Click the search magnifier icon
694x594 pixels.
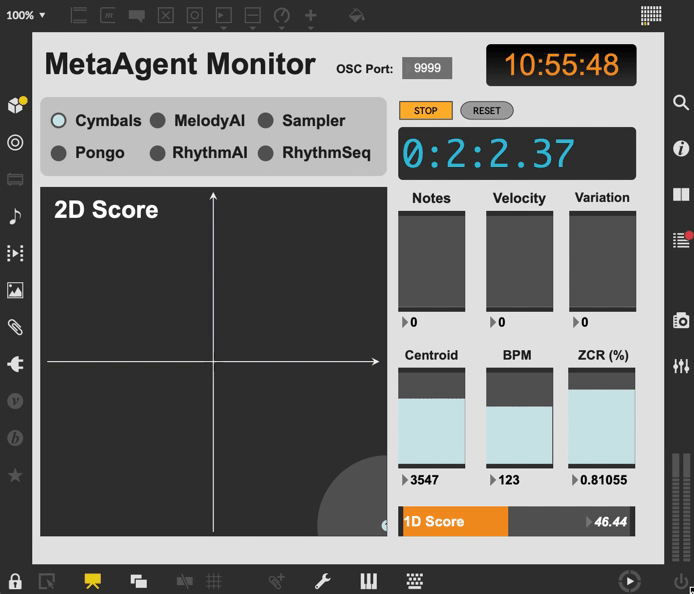click(x=681, y=103)
